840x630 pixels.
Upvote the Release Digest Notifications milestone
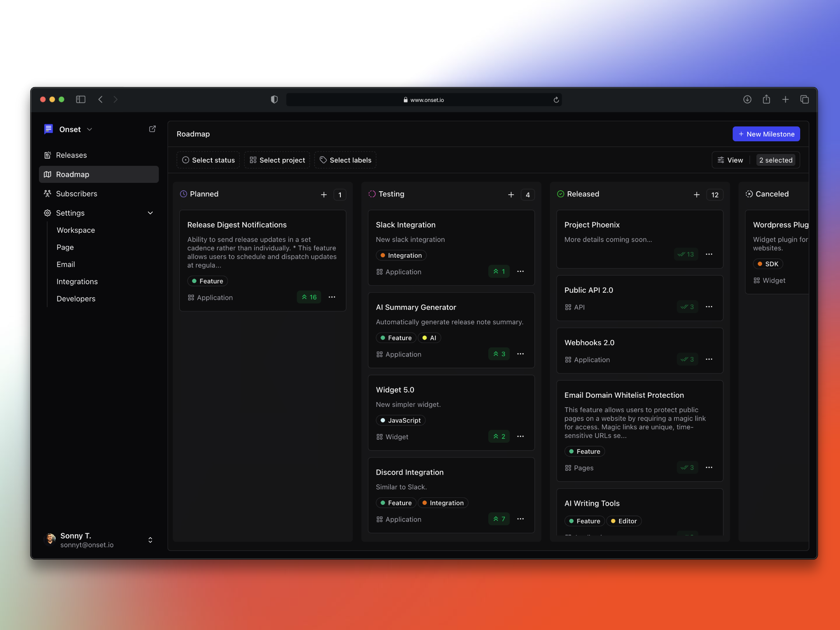(309, 297)
